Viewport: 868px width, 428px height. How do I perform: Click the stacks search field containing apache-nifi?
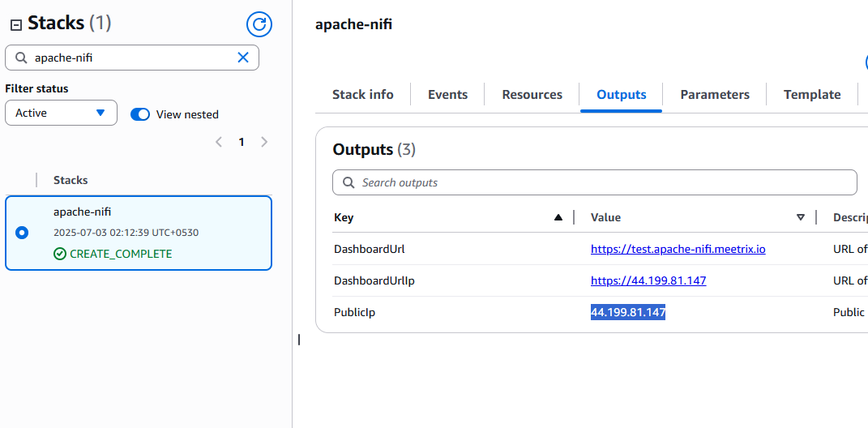pos(132,58)
